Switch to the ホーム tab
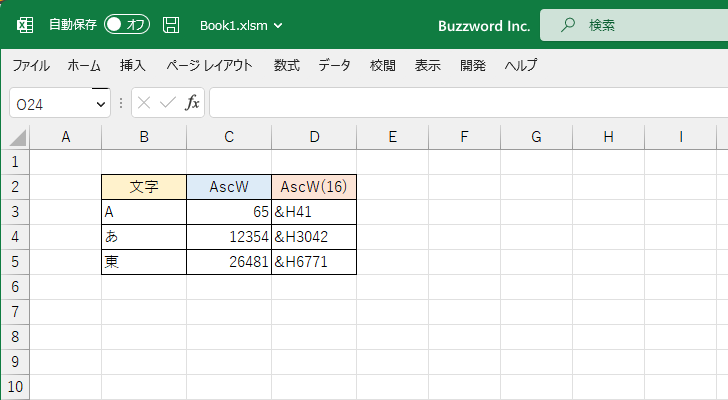 (x=84, y=65)
